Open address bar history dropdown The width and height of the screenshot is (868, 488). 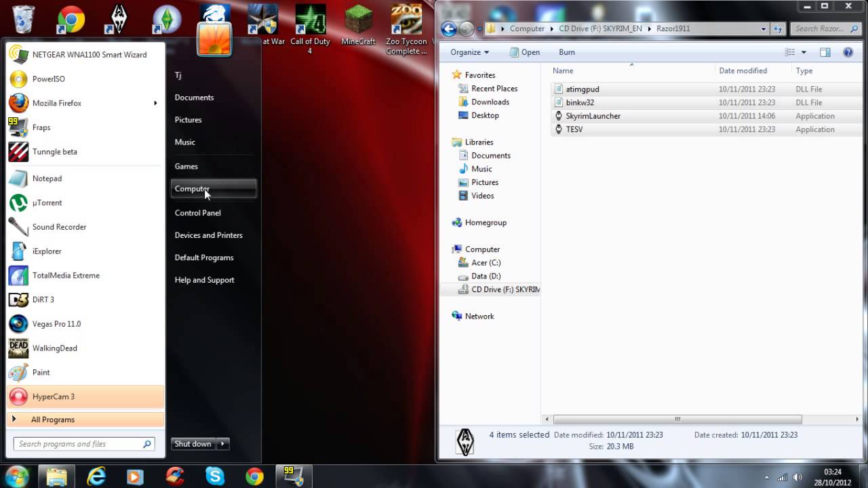764,28
